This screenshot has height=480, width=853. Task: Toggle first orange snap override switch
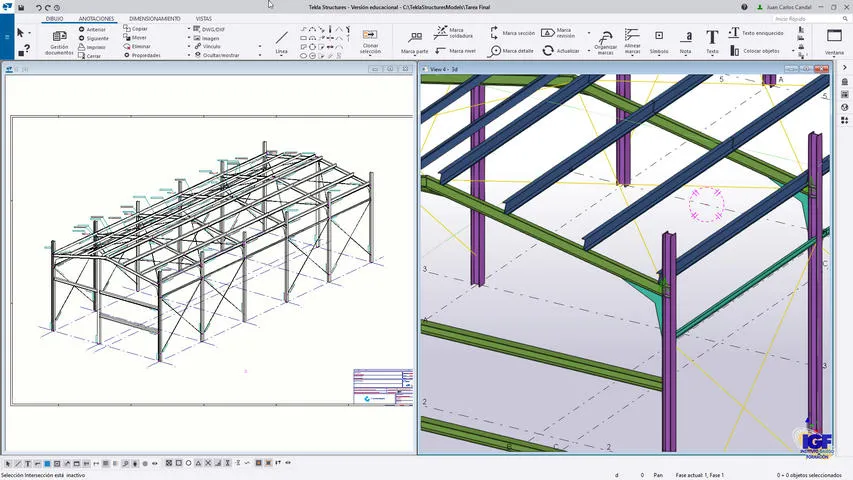coord(258,463)
